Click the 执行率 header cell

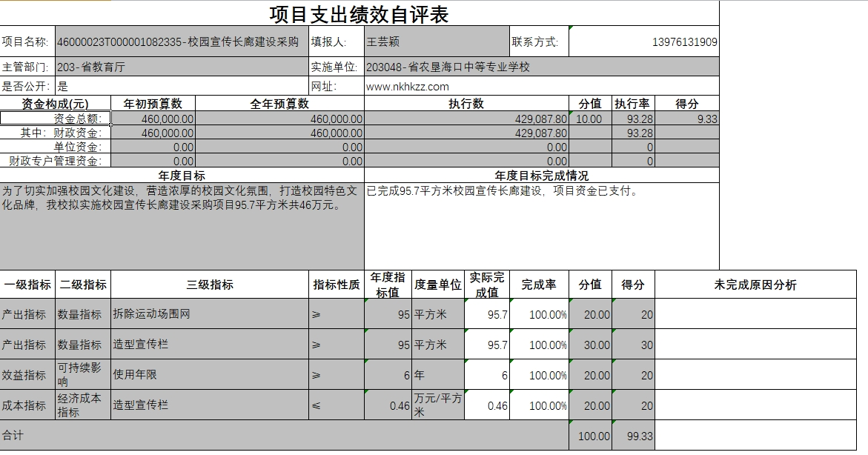pyautogui.click(x=633, y=104)
